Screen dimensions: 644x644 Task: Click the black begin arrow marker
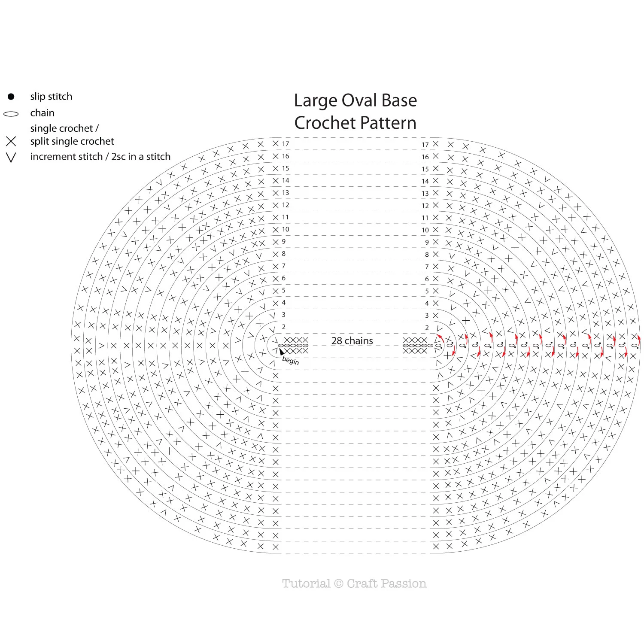click(281, 352)
